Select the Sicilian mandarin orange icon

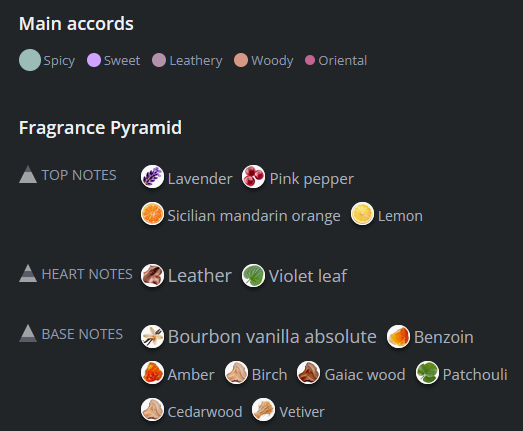tap(152, 213)
